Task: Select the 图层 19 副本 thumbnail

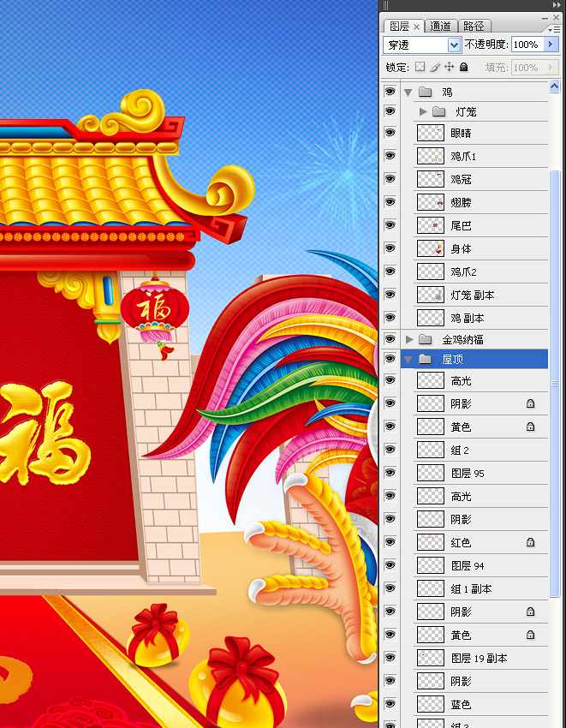Action: coord(431,658)
